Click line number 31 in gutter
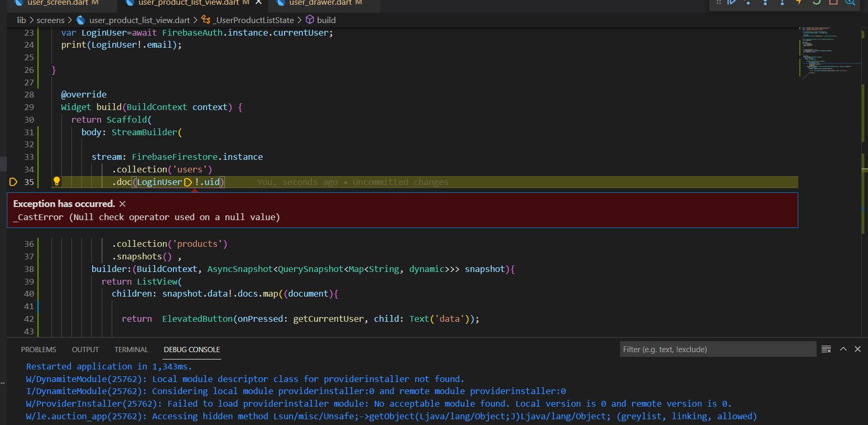Image resolution: width=868 pixels, height=425 pixels. [29, 132]
